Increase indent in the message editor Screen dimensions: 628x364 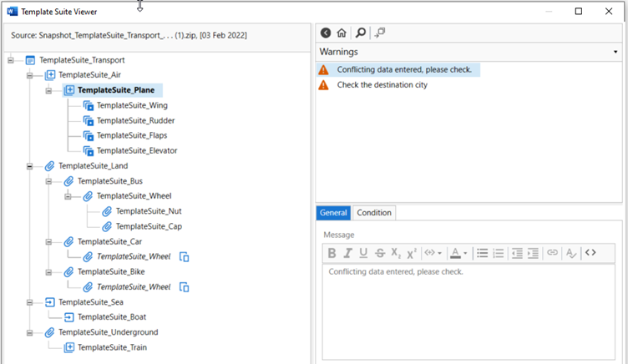534,253
